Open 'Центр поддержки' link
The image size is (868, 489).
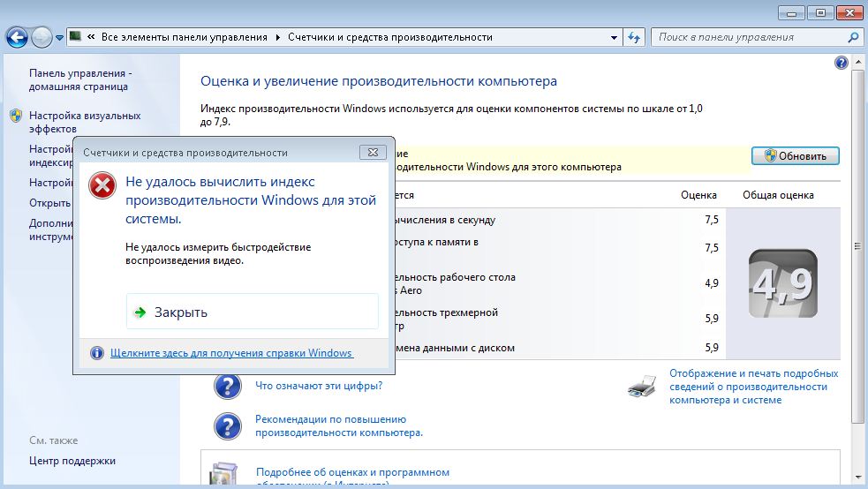pyautogui.click(x=72, y=461)
